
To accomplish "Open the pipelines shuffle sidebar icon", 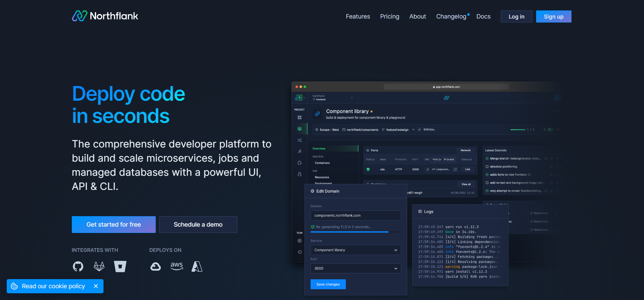I will [299, 140].
